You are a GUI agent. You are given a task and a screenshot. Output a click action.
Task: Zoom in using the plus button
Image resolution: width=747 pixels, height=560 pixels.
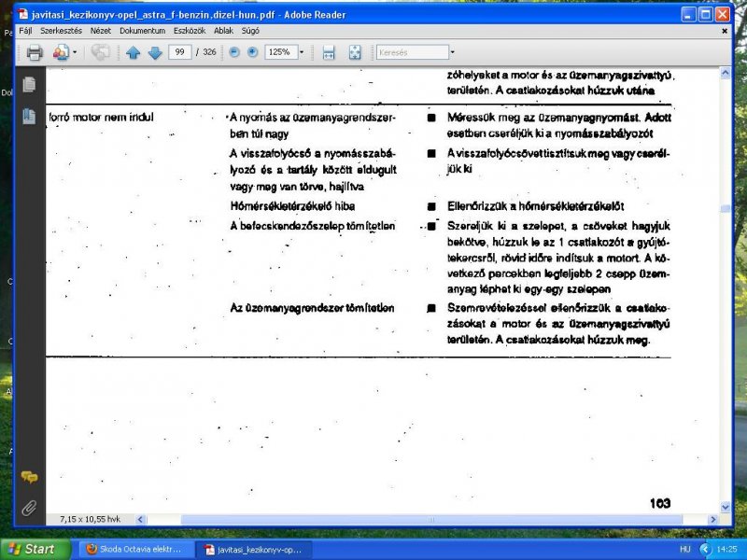(x=253, y=52)
